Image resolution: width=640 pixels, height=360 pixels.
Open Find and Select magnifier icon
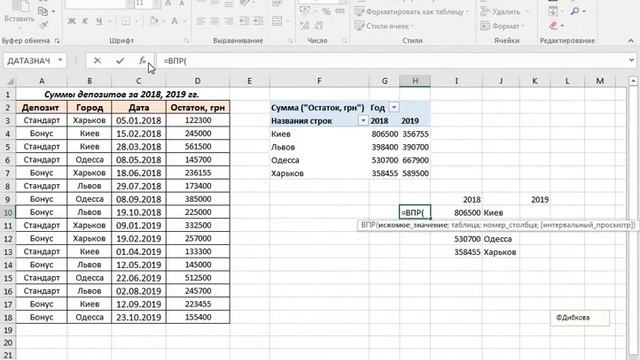coord(575,11)
